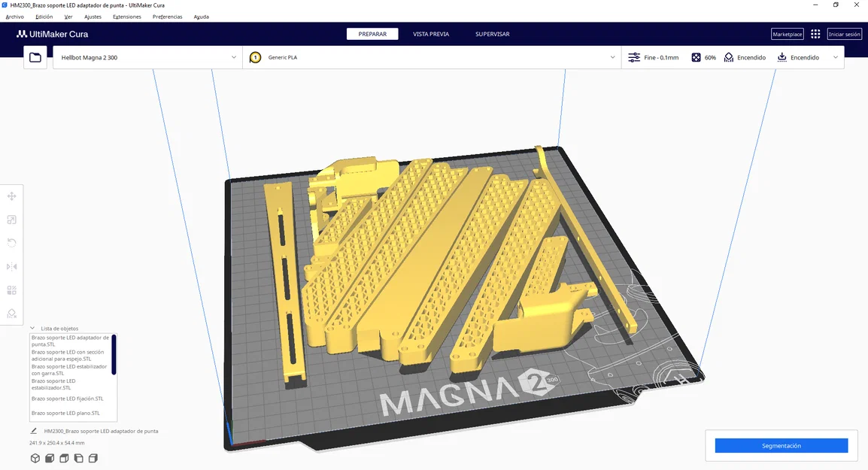
Task: Click the adhesion Encendido icon
Action: pos(782,58)
